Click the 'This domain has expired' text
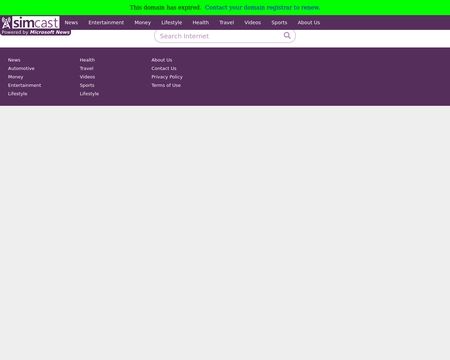450x360 pixels. pos(165,7)
